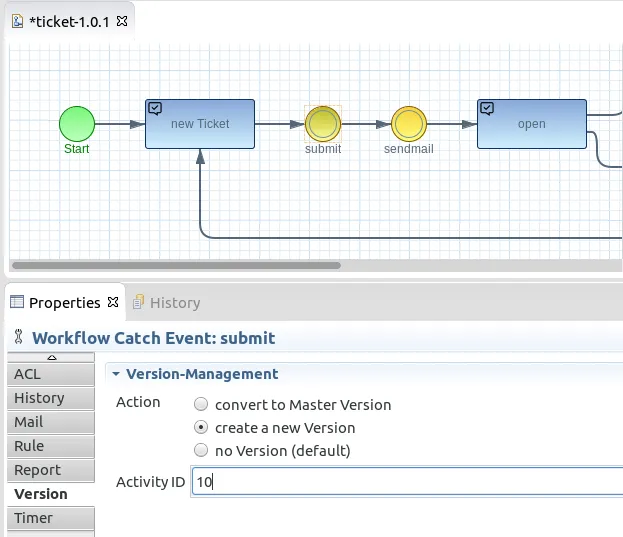Open the ACL property tab
The width and height of the screenshot is (623, 537).
pos(51,374)
